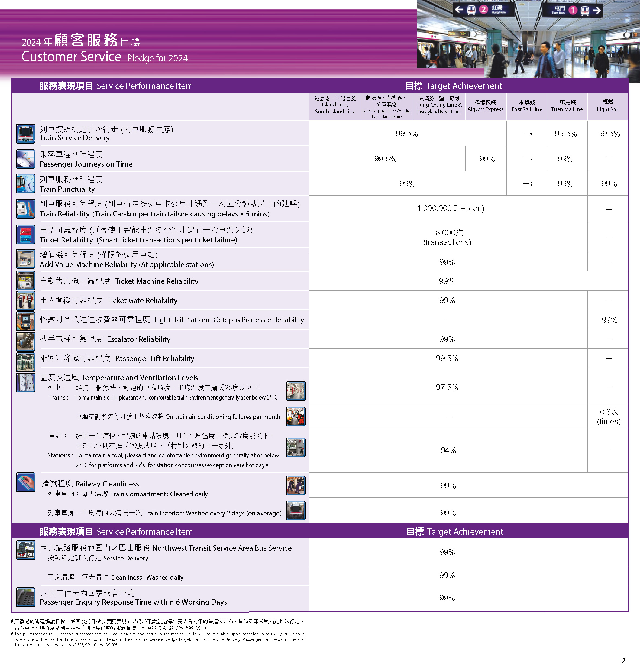Viewport: 640px width, 672px height.
Task: Click the Passenger Journeys on Time clock icon
Action: coord(25,159)
